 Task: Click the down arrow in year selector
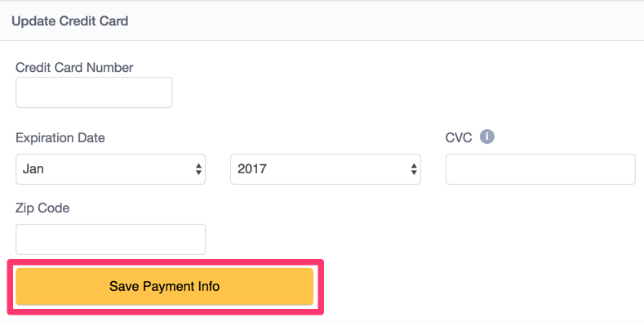pyautogui.click(x=414, y=172)
